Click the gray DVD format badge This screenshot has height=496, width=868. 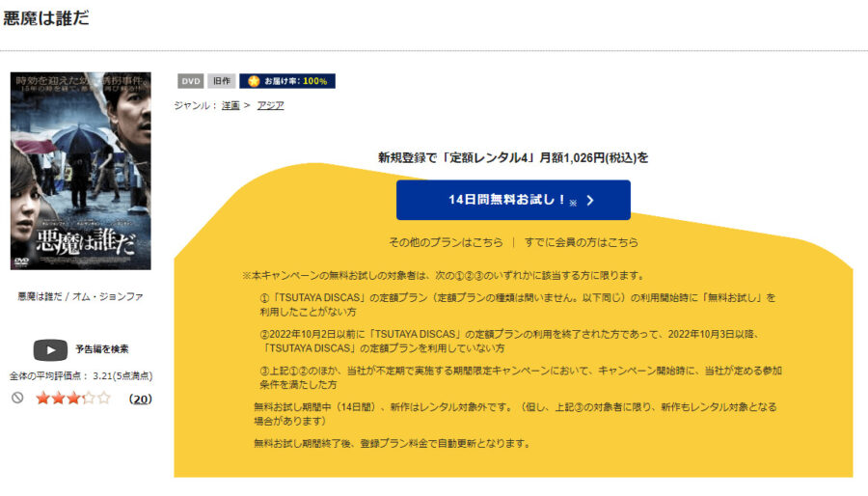(x=190, y=81)
